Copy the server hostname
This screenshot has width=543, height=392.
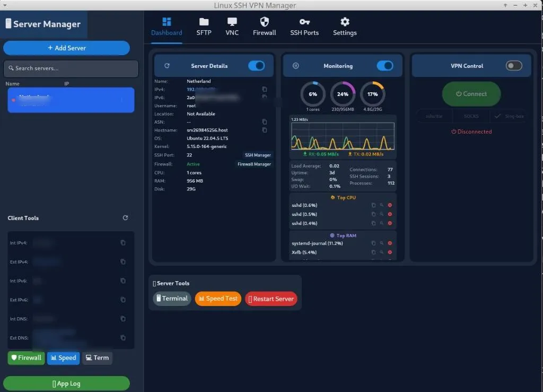(265, 130)
